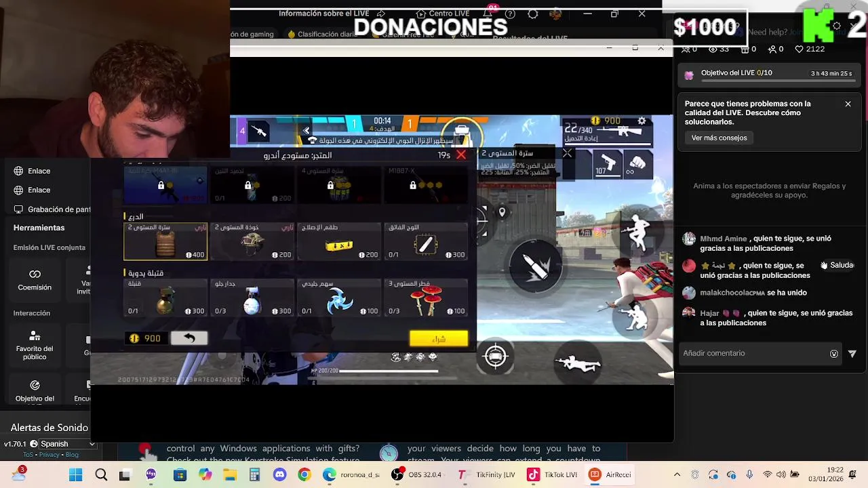The image size is (868, 488).
Task: Send the comment with the paper plane icon
Action: pyautogui.click(x=852, y=353)
